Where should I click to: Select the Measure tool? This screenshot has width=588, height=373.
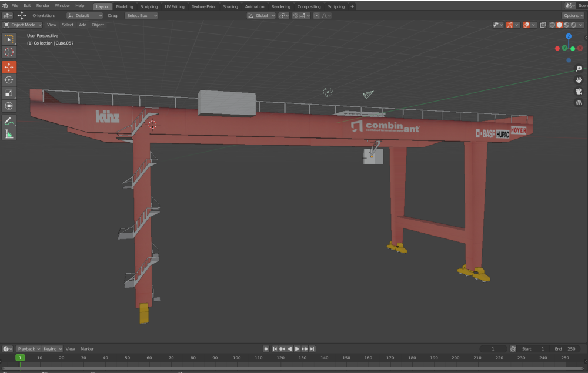[9, 134]
